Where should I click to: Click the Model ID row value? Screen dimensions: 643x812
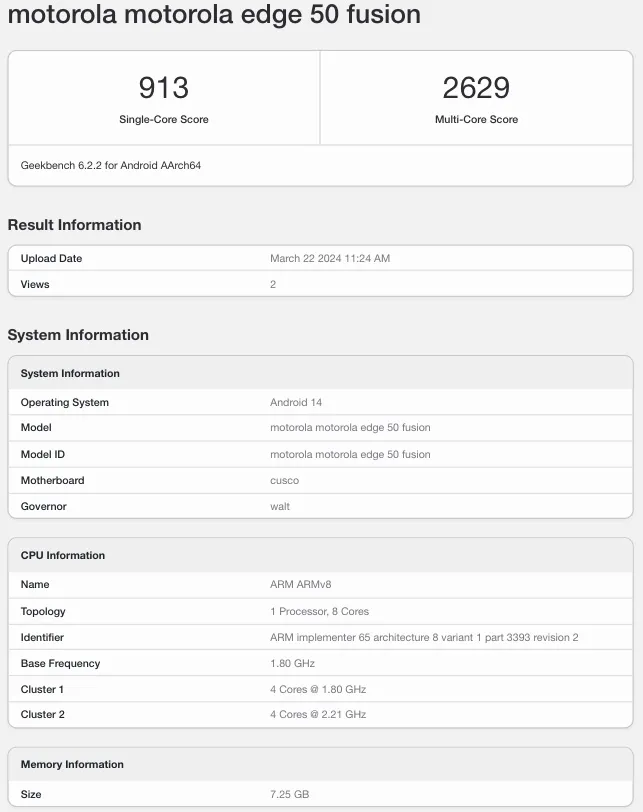click(350, 454)
